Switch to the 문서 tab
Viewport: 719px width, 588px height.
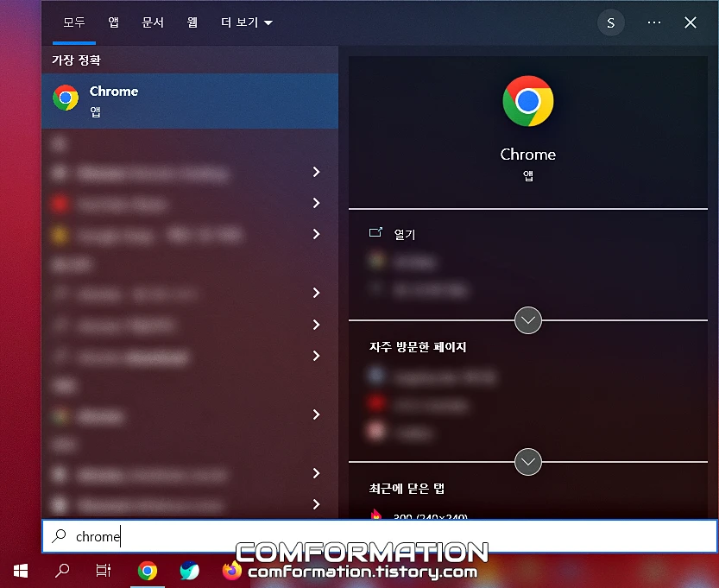pos(153,22)
